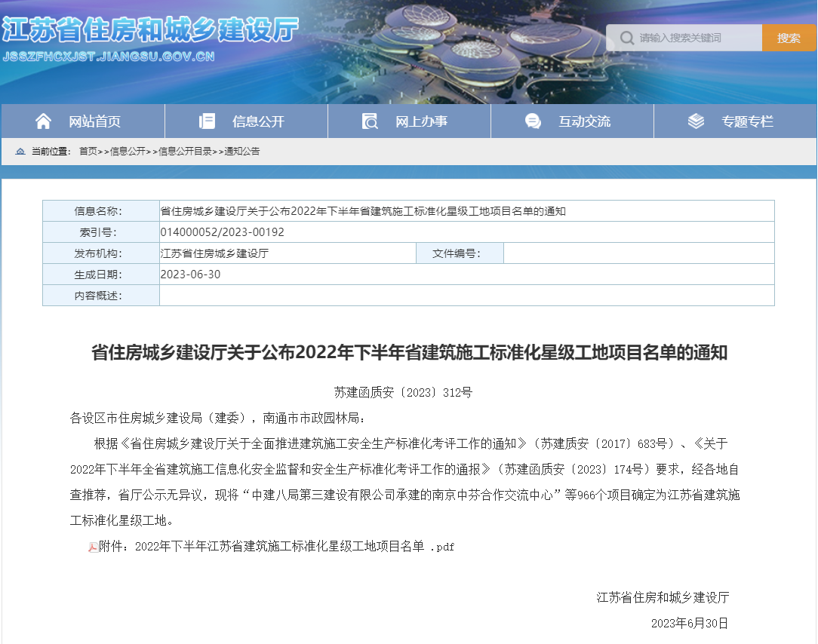Click the home icon on 网站首页 menu

[x=44, y=121]
